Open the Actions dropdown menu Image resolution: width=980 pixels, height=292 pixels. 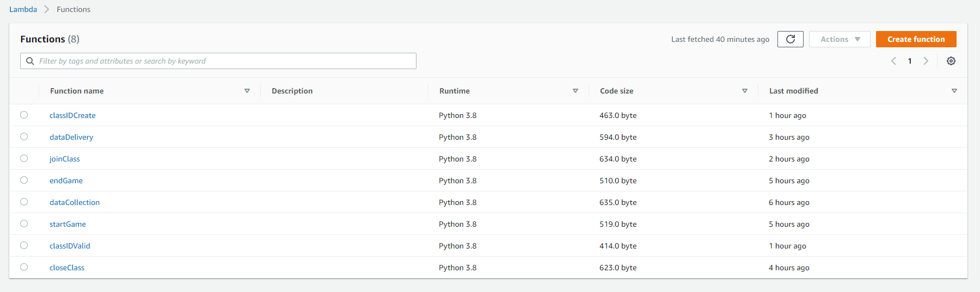tap(840, 39)
